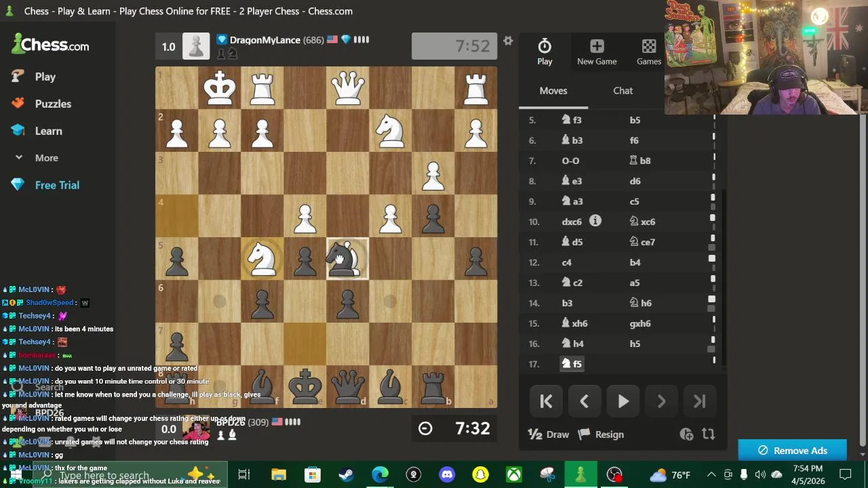Select the black king on the board
This screenshot has width=868, height=488.
[305, 386]
